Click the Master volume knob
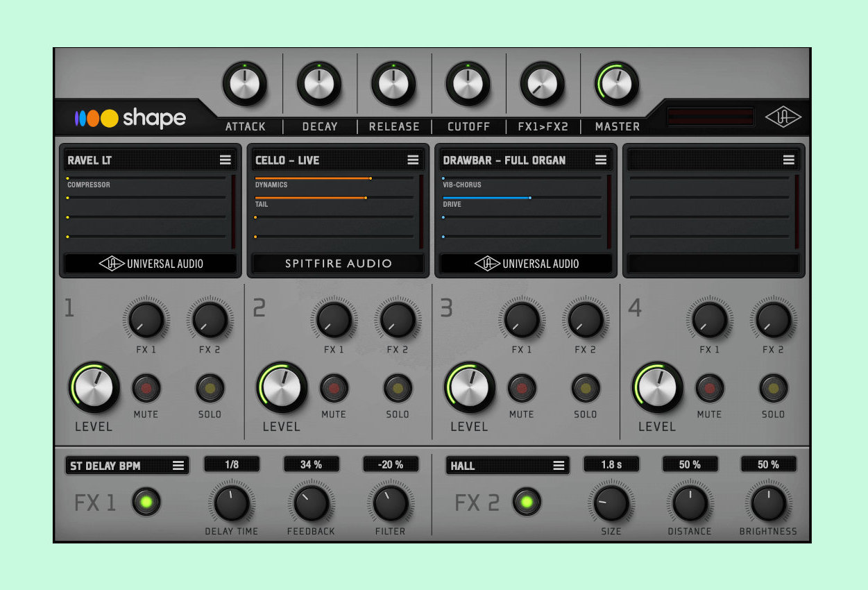This screenshot has height=590, width=868. point(617,85)
